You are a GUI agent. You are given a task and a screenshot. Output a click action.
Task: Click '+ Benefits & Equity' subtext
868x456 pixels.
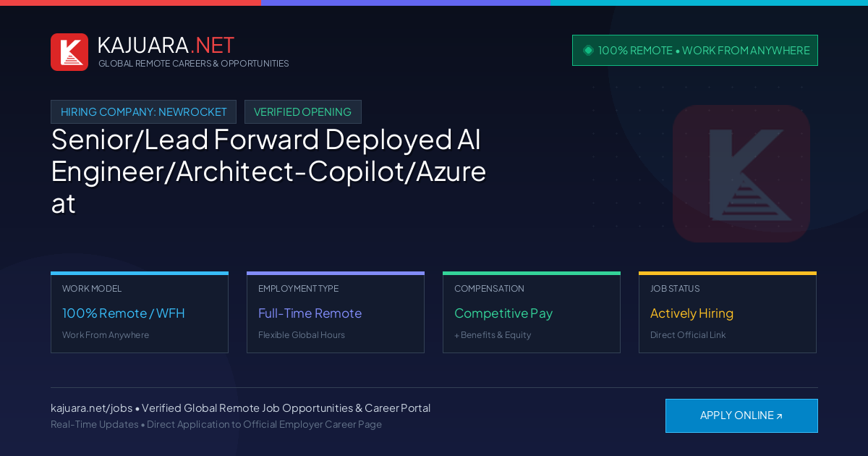pyautogui.click(x=493, y=335)
